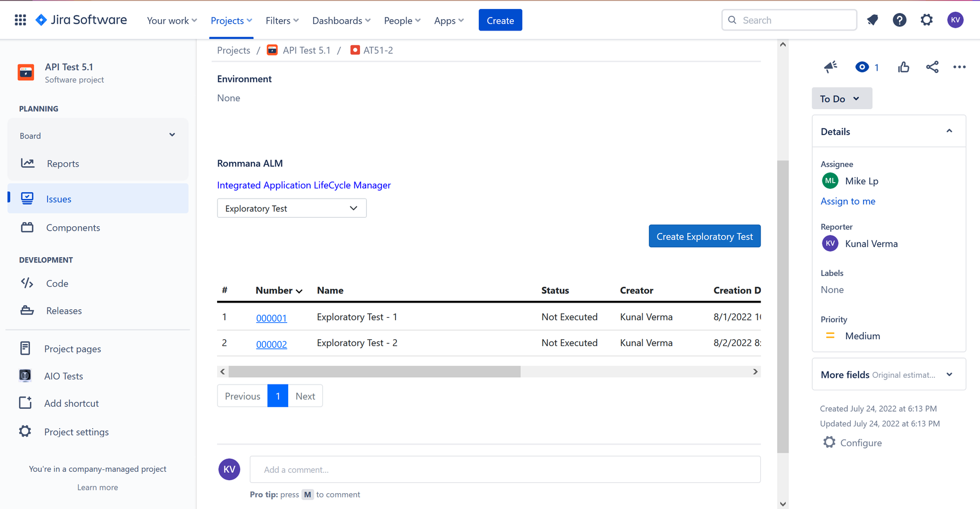
Task: Click Integrated Application LifeCycle Manager link
Action: coord(304,185)
